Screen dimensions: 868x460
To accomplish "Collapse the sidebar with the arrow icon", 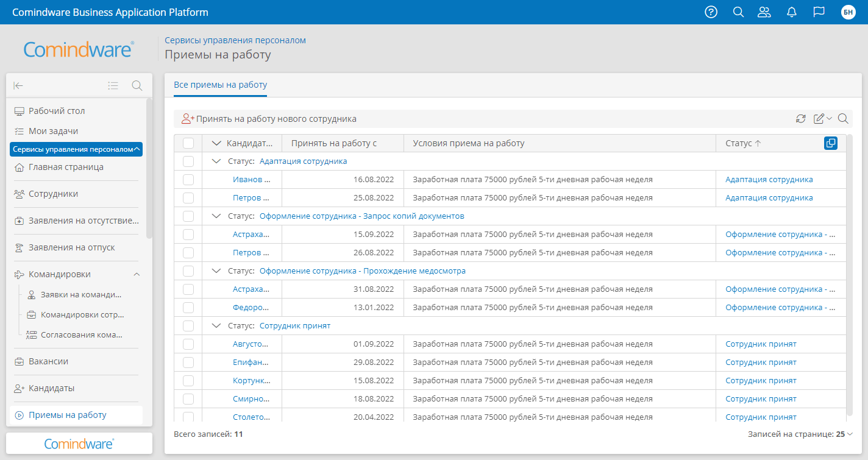I will [x=18, y=86].
